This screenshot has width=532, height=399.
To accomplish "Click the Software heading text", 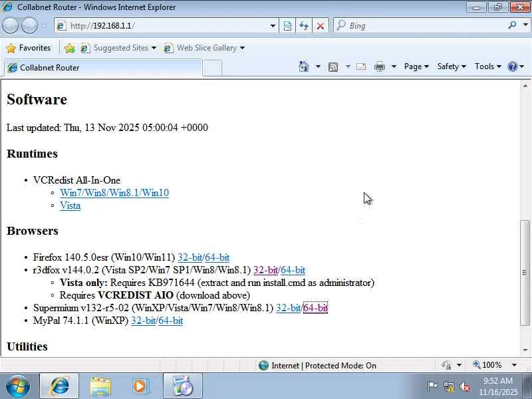I will (37, 99).
